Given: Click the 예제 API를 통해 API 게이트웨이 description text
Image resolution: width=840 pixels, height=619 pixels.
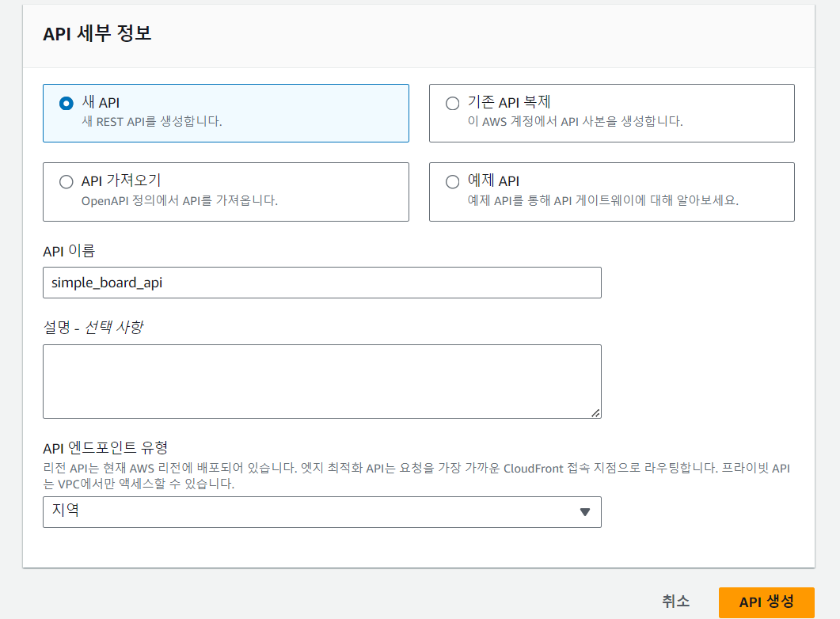Looking at the screenshot, I should tap(603, 201).
